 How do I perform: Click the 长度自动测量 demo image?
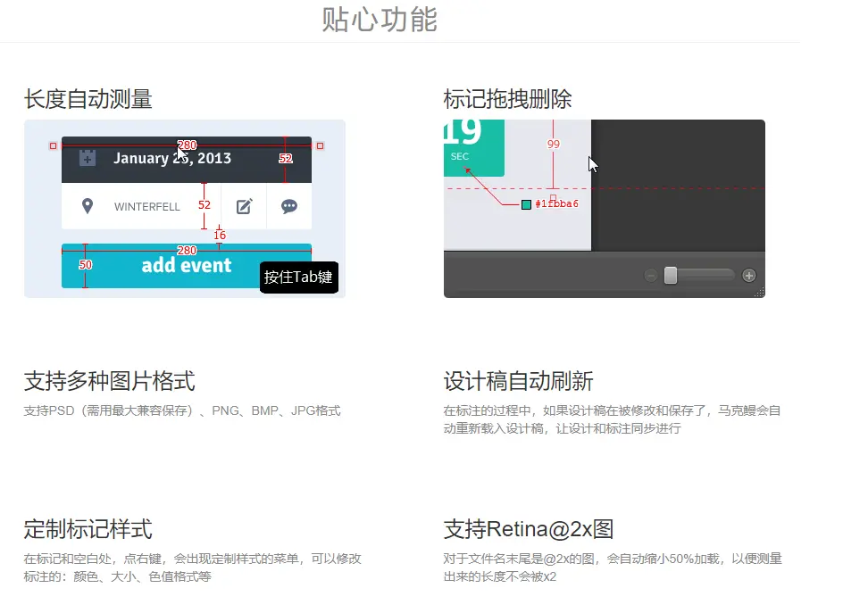185,209
